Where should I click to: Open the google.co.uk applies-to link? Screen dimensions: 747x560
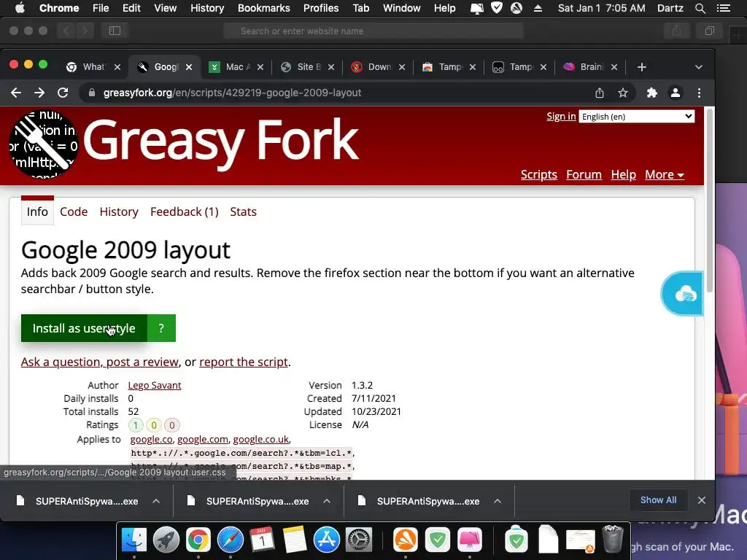point(260,440)
